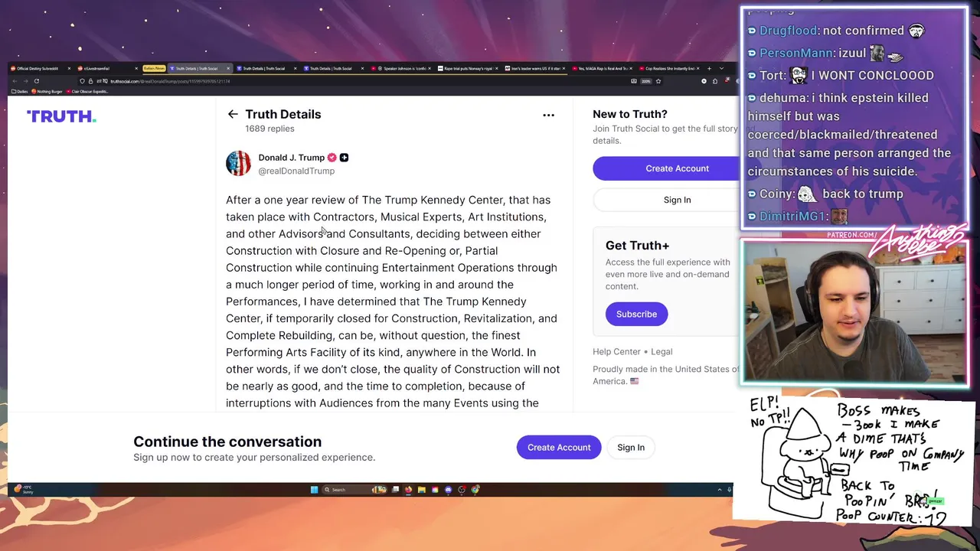Open the tab list dropdown arrow
The width and height of the screenshot is (980, 551).
point(721,69)
